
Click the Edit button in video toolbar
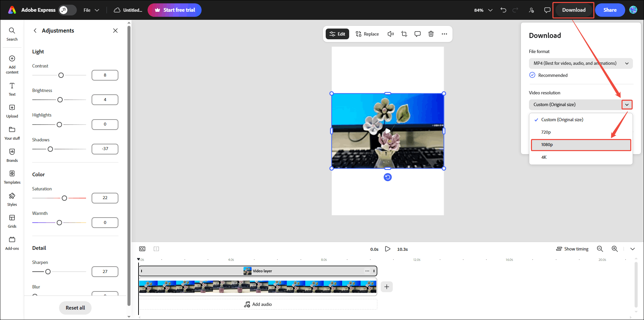point(337,34)
